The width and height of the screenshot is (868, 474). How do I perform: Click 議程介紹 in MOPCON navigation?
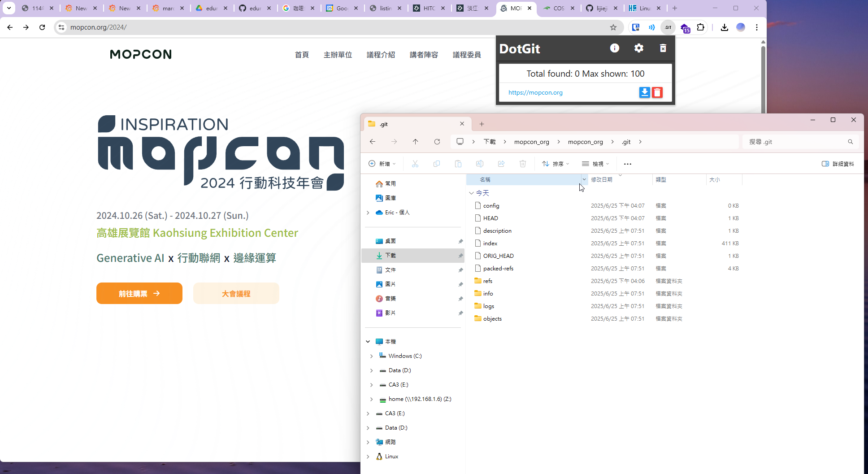point(381,55)
